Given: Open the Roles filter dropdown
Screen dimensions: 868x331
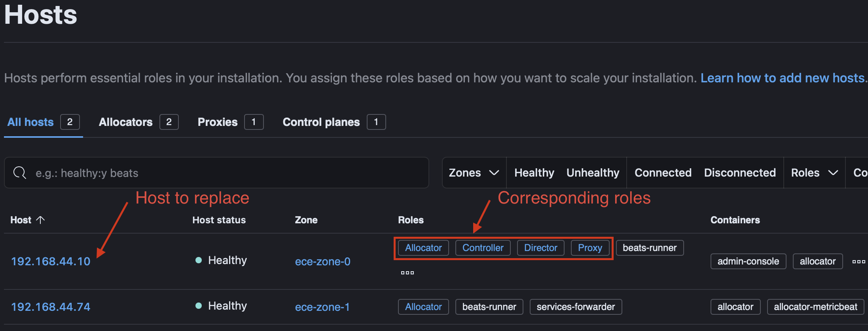Looking at the screenshot, I should [x=814, y=173].
